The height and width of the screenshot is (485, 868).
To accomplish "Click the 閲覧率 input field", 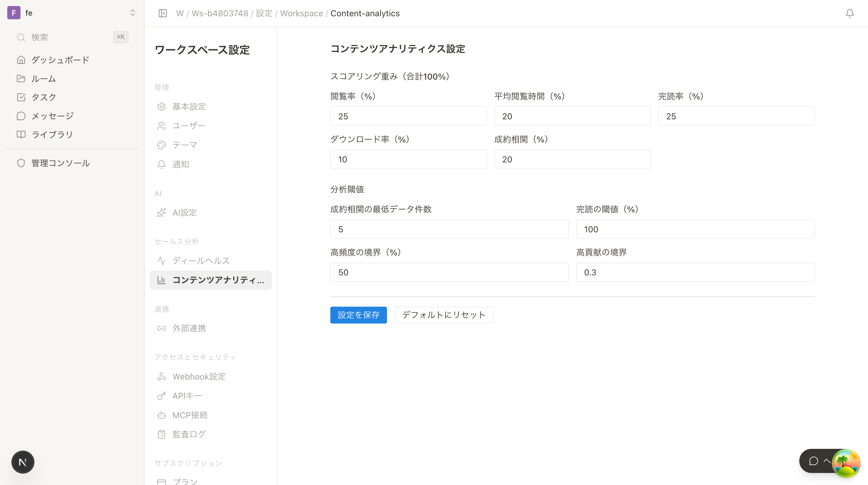I will click(x=408, y=116).
